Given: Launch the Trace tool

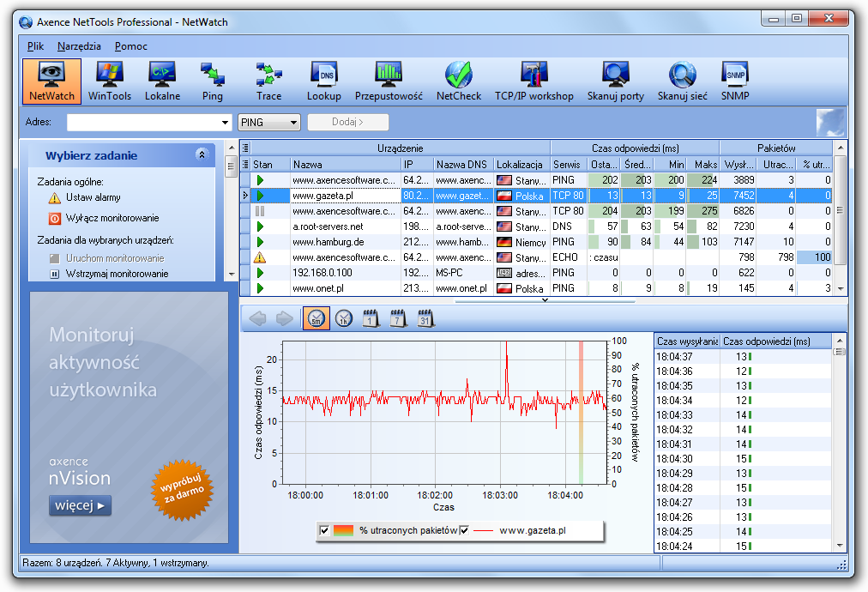Looking at the screenshot, I should pyautogui.click(x=269, y=82).
